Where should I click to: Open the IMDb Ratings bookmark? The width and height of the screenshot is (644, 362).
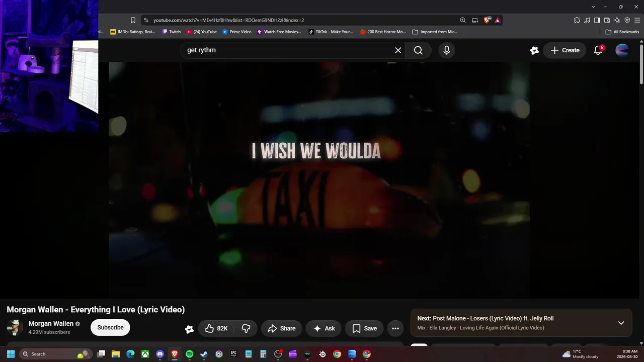133,32
